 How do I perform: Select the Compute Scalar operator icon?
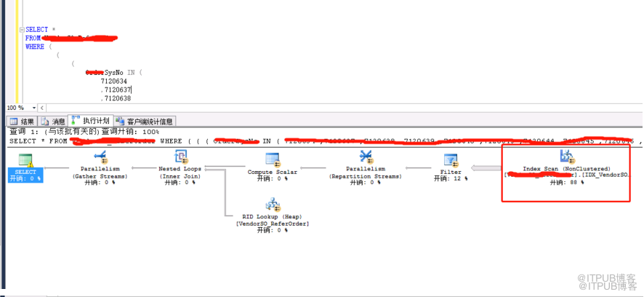(273, 159)
